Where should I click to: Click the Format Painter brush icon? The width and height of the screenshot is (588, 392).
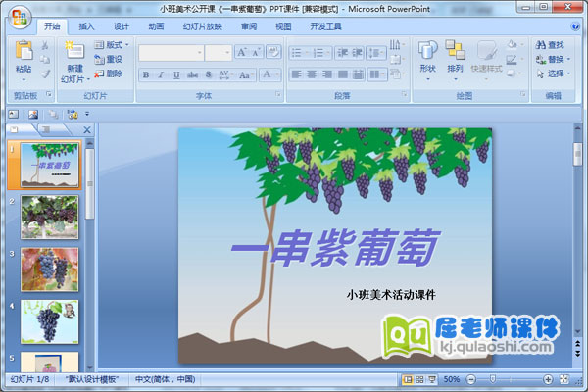click(x=45, y=73)
